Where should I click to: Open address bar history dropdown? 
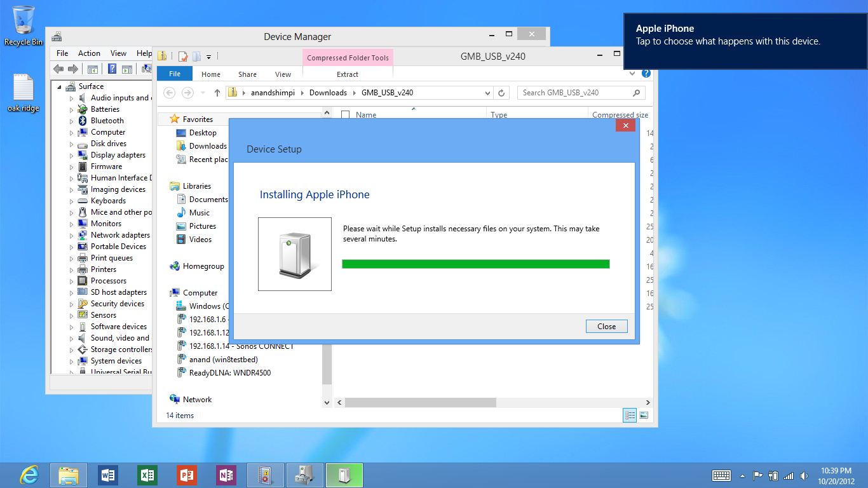488,93
